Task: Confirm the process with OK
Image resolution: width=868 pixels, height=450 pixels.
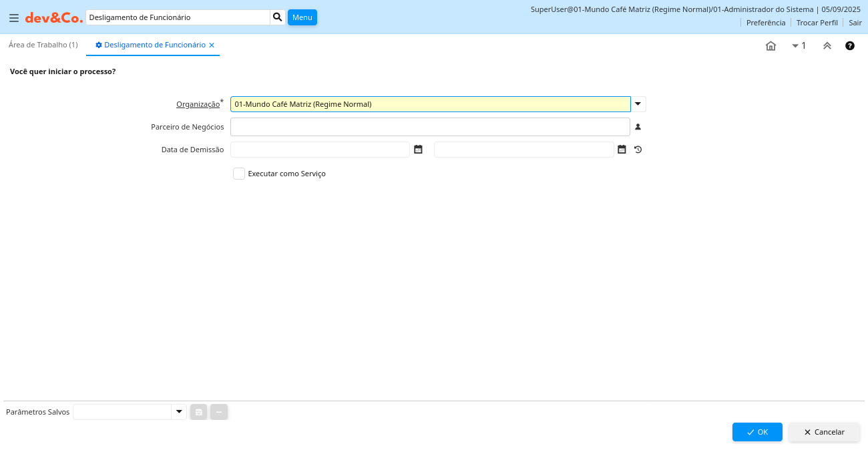Action: pyautogui.click(x=757, y=432)
